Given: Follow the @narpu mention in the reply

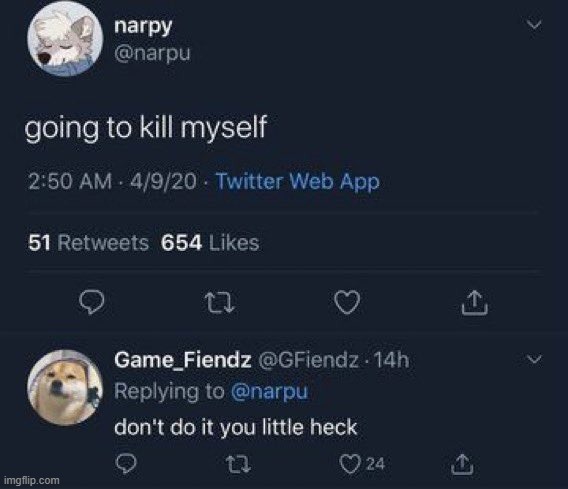Looking at the screenshot, I should click(x=269, y=392).
